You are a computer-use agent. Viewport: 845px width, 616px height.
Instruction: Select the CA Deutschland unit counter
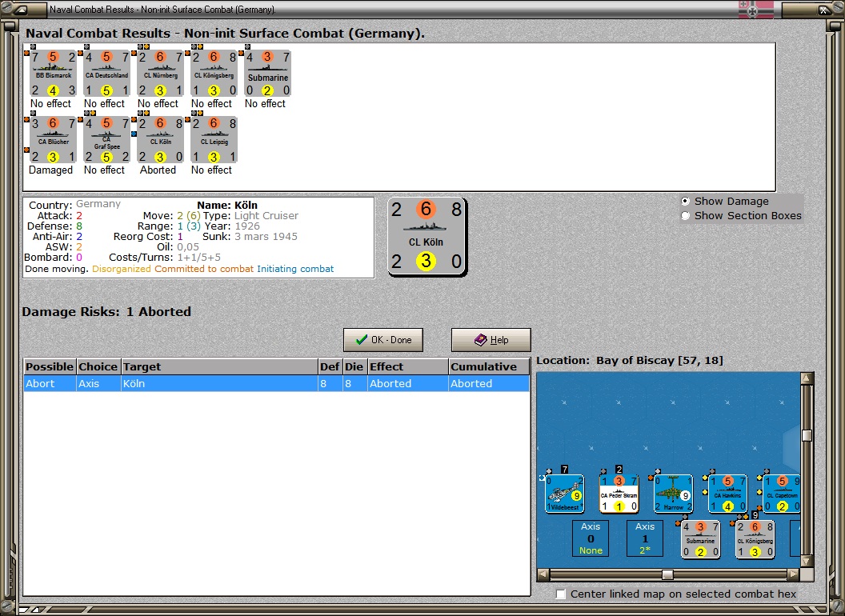click(106, 74)
